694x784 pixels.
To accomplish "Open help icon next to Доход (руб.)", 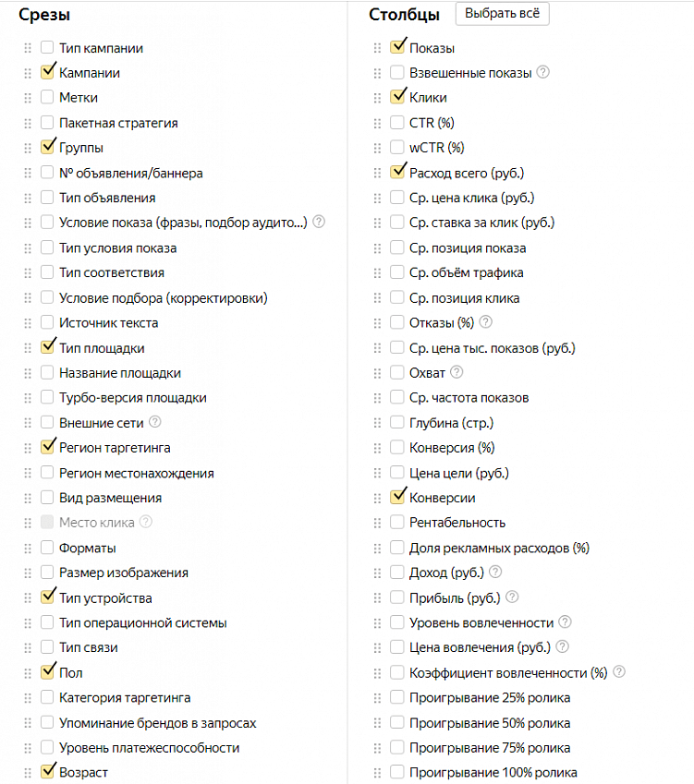I will (495, 572).
